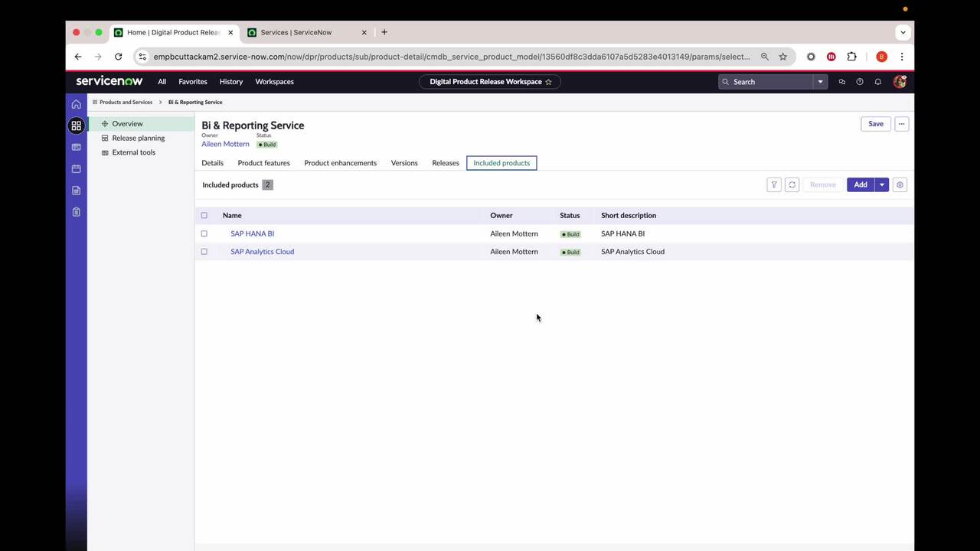Click the notification bell in the header
The image size is (980, 551).
(x=877, y=81)
